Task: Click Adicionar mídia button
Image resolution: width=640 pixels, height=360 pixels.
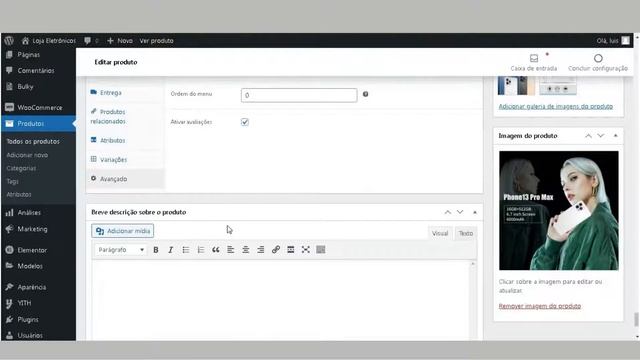Action: 122,231
